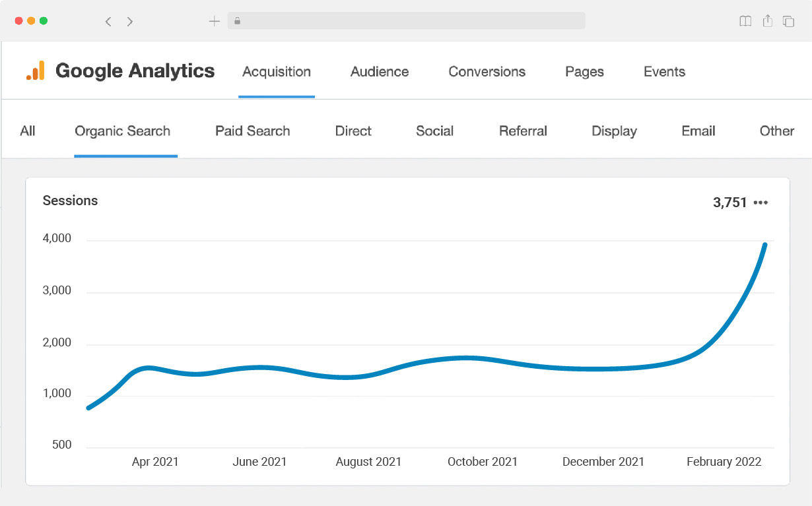Click the browser back arrow
812x506 pixels.
(x=108, y=21)
